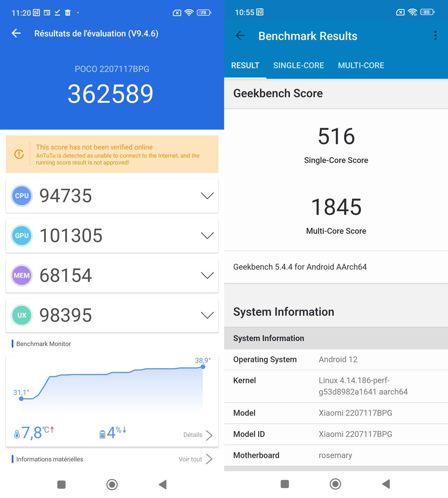This screenshot has height=498, width=448.
Task: Tap 38,9° end point on temperature graph
Action: (203, 367)
